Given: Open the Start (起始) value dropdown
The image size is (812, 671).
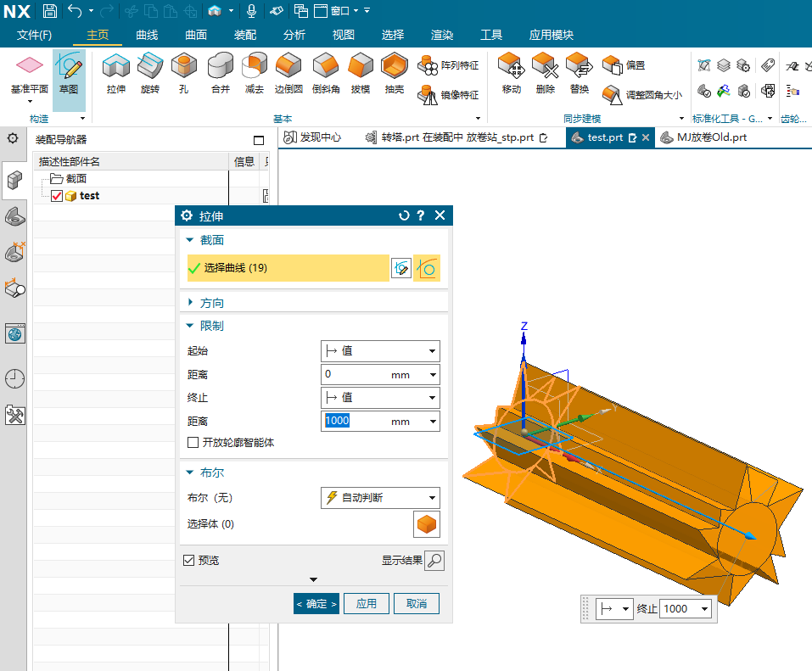Looking at the screenshot, I should [381, 351].
